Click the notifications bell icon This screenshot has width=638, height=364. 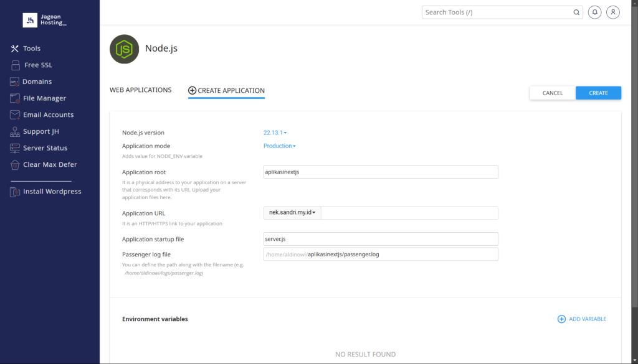[595, 12]
